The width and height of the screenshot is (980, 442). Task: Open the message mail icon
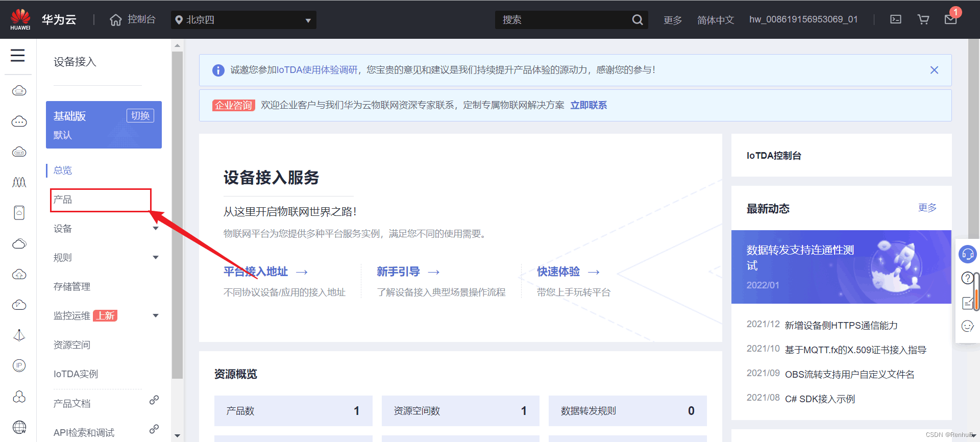point(950,19)
